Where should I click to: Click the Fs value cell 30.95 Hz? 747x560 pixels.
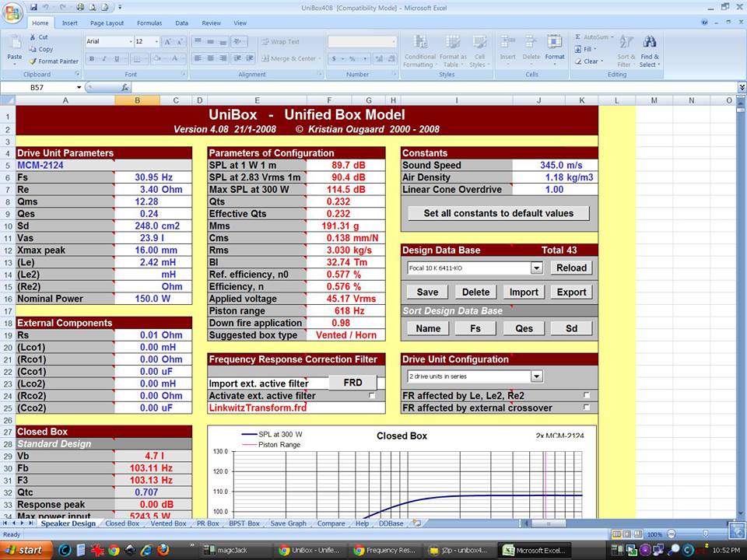coord(153,177)
